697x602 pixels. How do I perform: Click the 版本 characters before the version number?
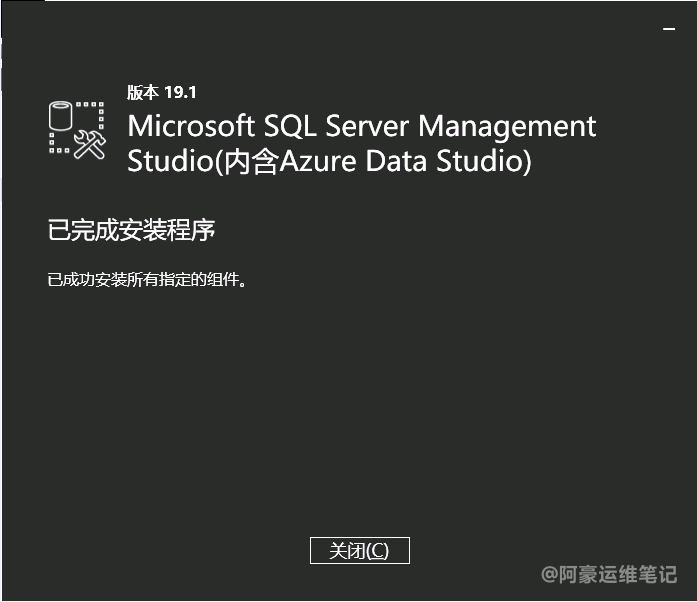[143, 92]
